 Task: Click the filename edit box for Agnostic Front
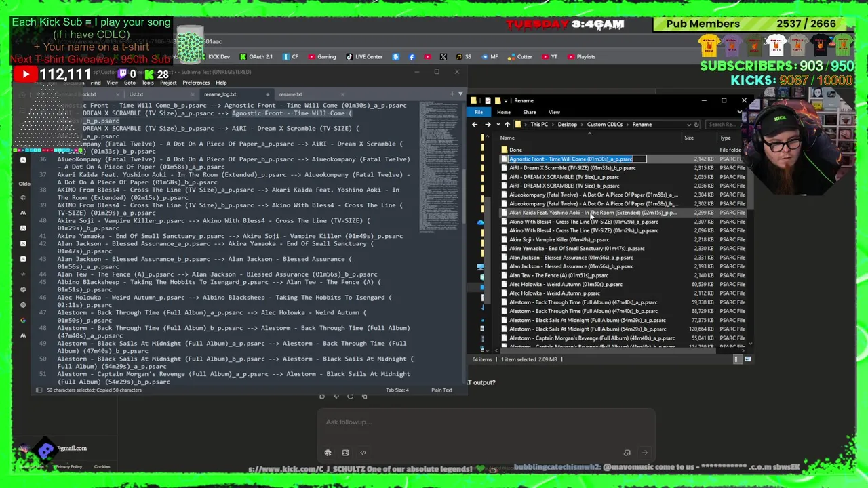578,159
